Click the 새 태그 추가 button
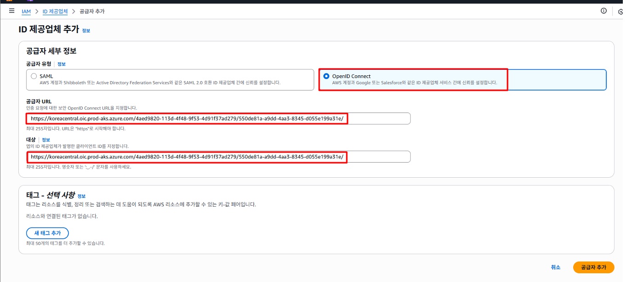 click(x=47, y=233)
